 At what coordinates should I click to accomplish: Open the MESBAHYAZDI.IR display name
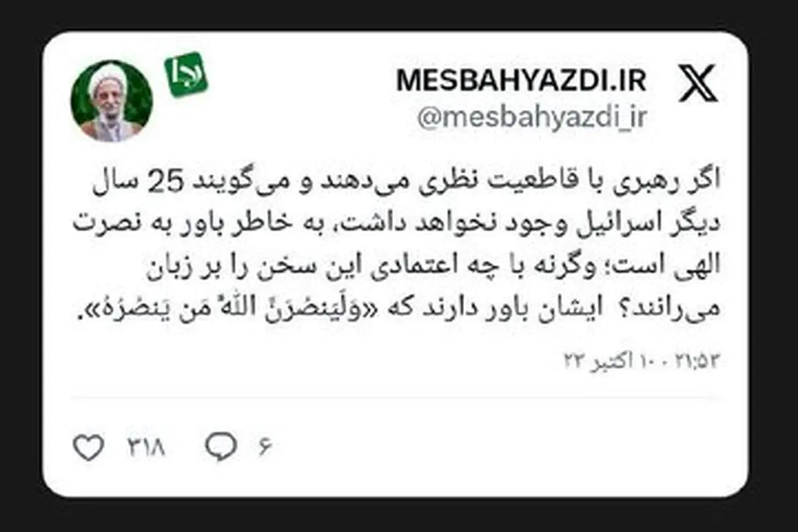click(x=521, y=80)
